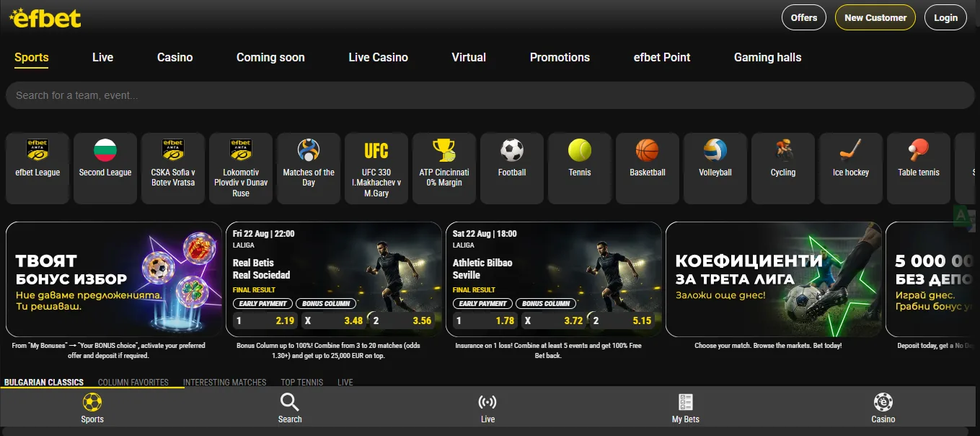This screenshot has width=980, height=436.
Task: Open the Sports top menu
Action: click(x=32, y=57)
